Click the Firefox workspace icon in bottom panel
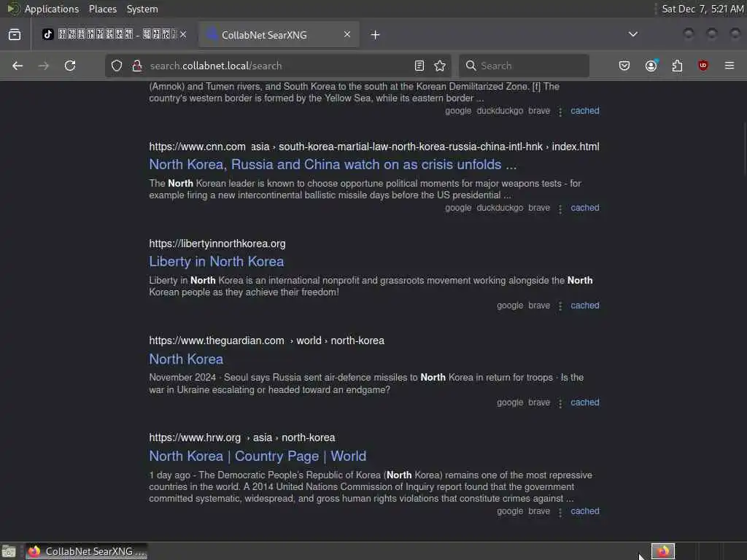 click(x=663, y=551)
